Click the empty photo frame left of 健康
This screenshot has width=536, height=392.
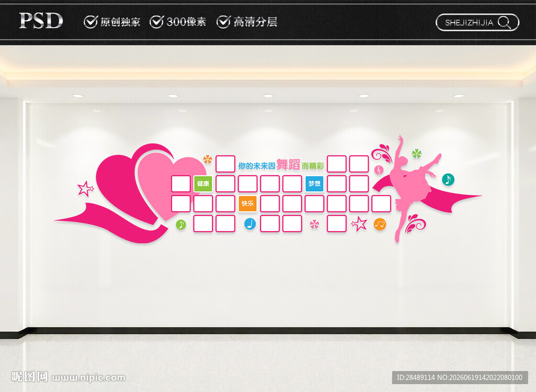click(181, 184)
